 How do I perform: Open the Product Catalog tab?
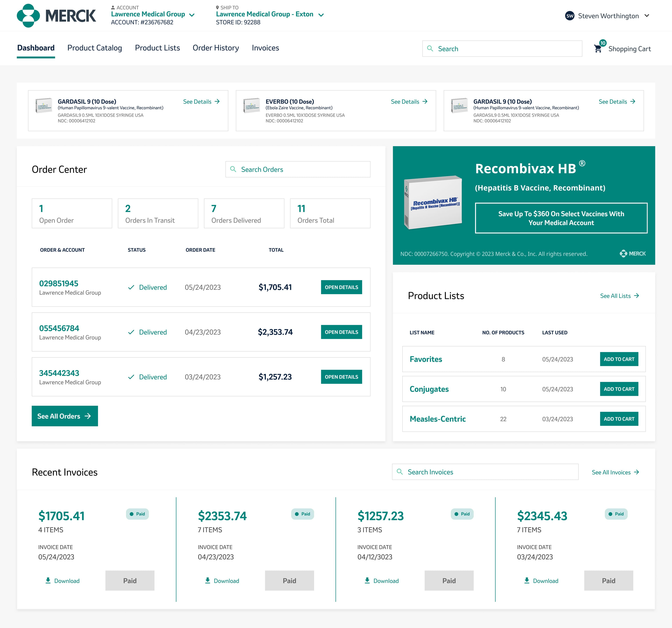coord(95,48)
